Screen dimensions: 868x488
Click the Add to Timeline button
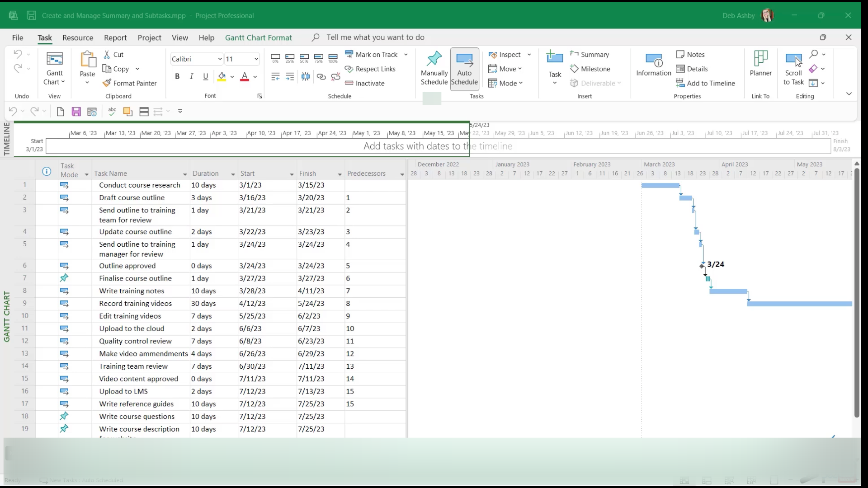point(705,83)
